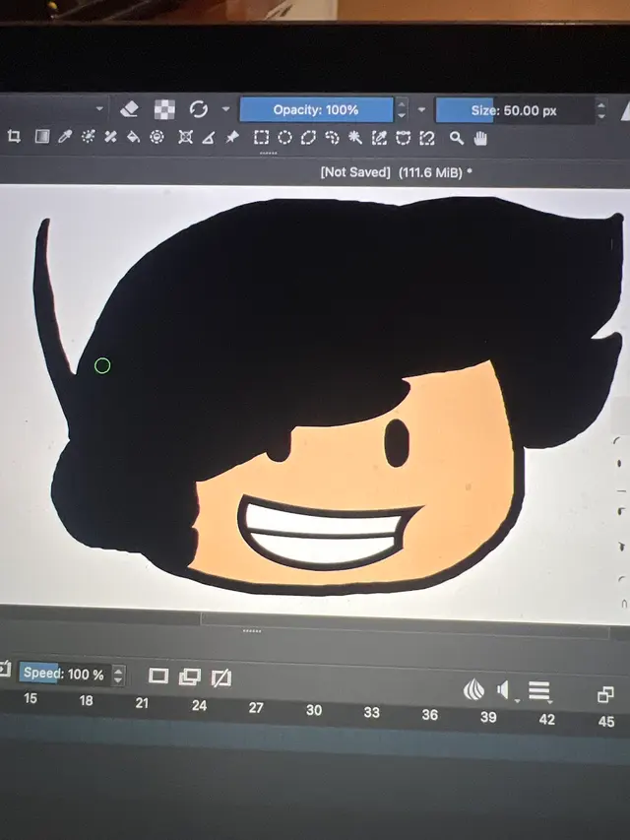Select the Pan hand tool
The image size is (630, 840).
pos(480,138)
